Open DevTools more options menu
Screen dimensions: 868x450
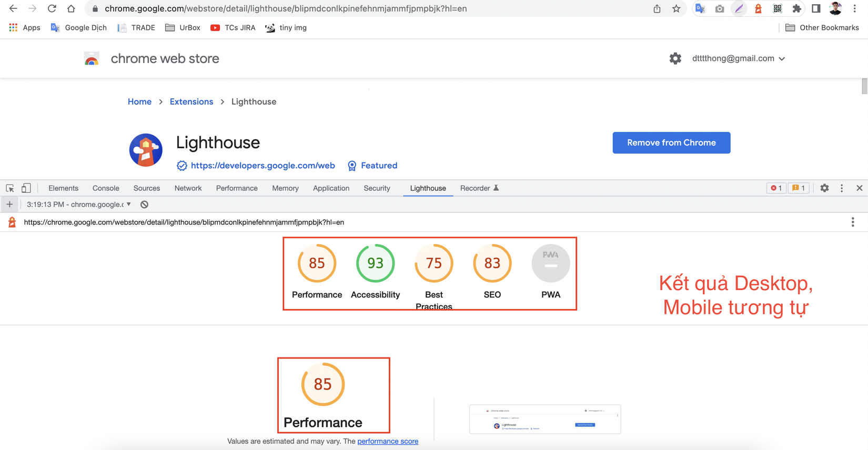(x=842, y=188)
